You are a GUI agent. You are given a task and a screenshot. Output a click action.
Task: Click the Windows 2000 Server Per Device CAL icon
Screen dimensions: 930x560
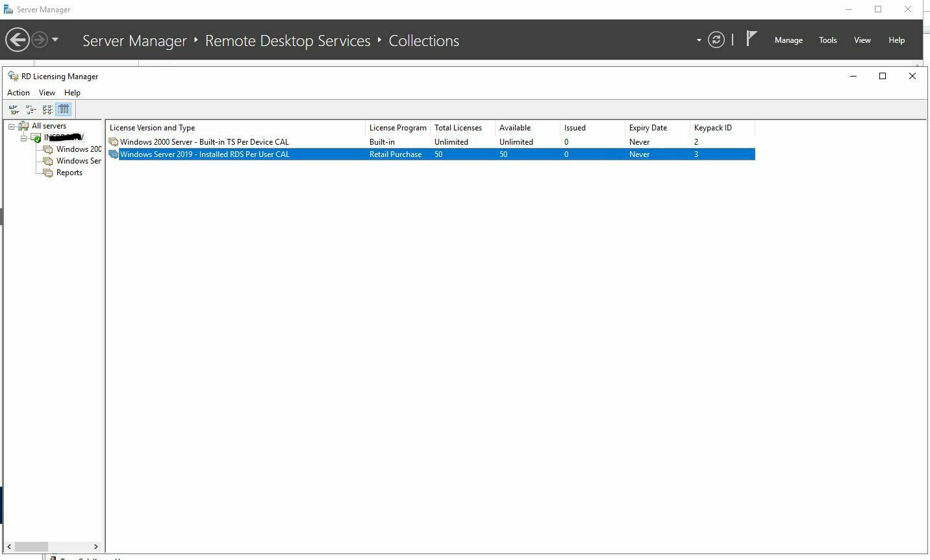click(114, 141)
